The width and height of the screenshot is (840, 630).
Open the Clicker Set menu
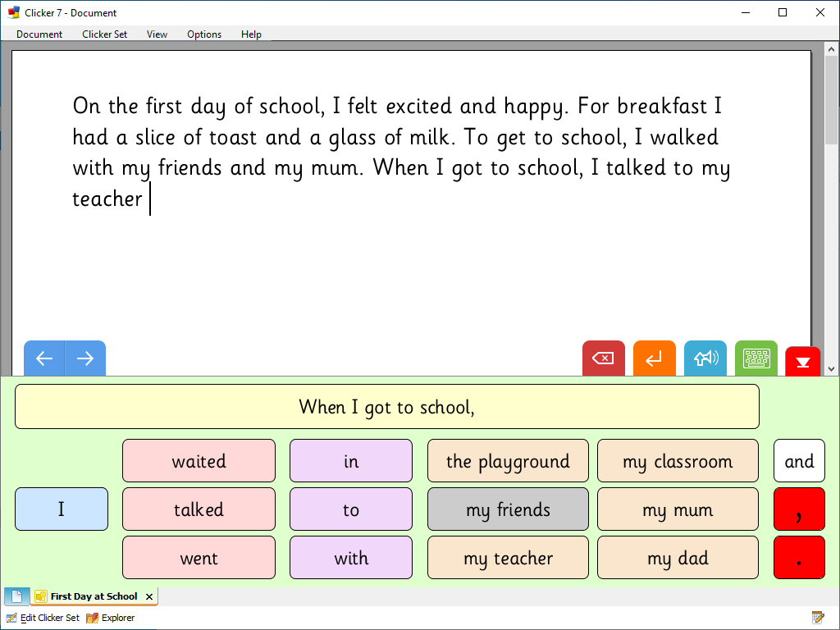point(104,34)
